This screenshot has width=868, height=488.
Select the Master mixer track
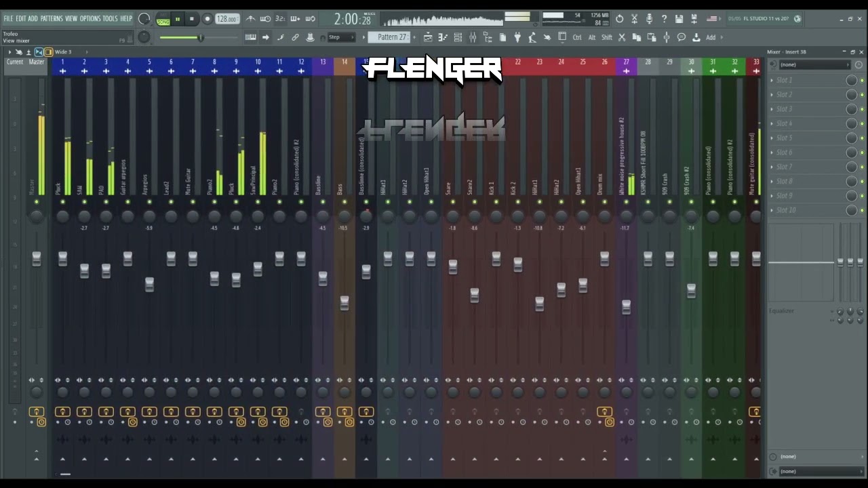pos(37,62)
